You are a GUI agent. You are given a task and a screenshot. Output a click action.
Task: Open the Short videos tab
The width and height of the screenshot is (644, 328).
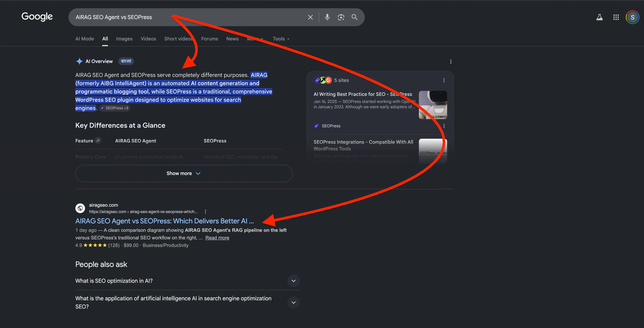(178, 39)
